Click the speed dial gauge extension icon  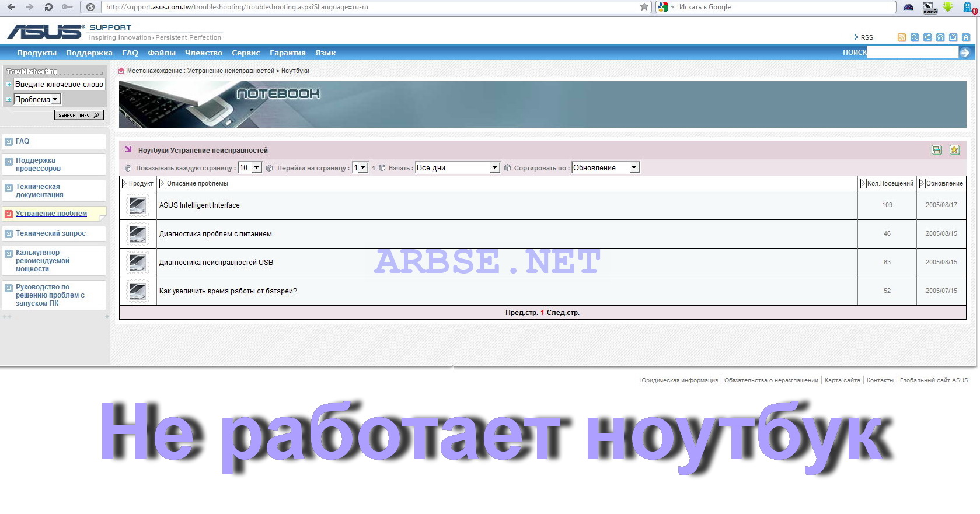coord(909,7)
